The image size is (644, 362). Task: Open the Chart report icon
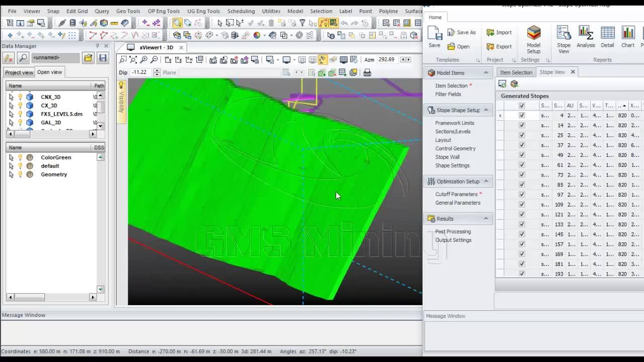click(628, 33)
